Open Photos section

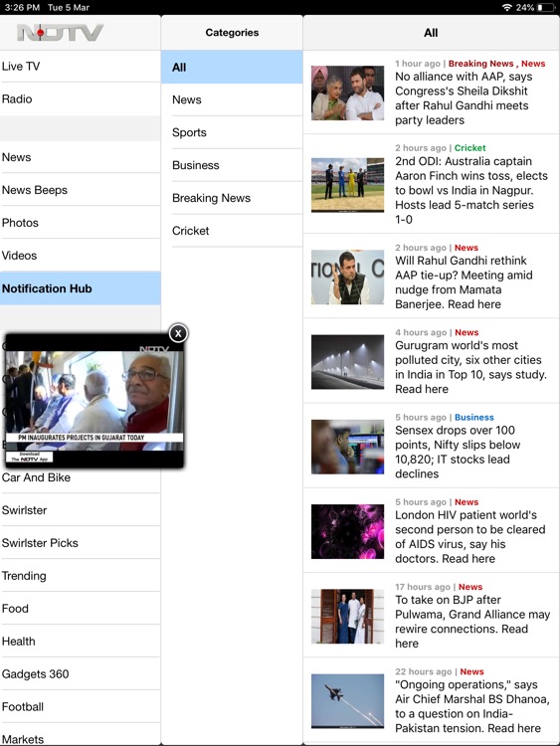[x=80, y=223]
